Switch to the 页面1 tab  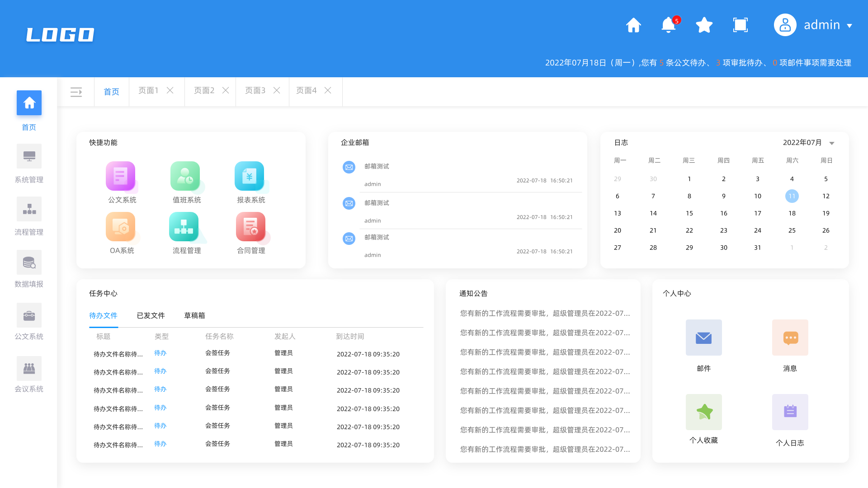148,90
